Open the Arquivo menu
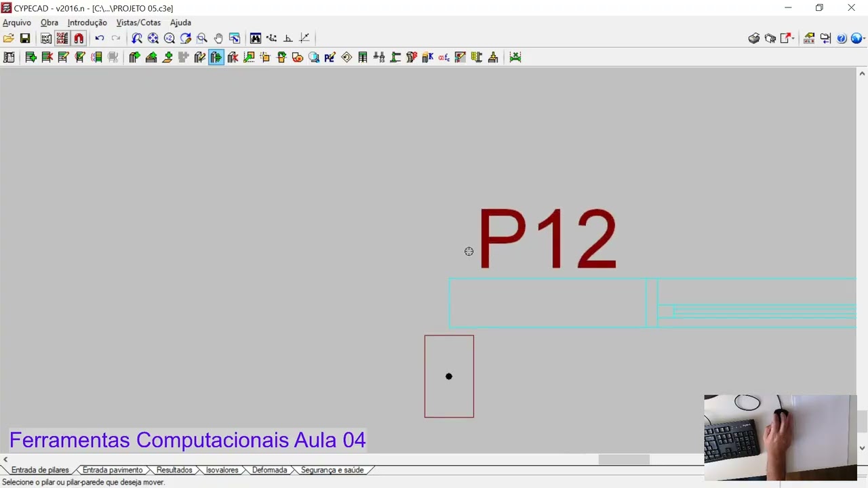The width and height of the screenshot is (868, 488). [17, 22]
